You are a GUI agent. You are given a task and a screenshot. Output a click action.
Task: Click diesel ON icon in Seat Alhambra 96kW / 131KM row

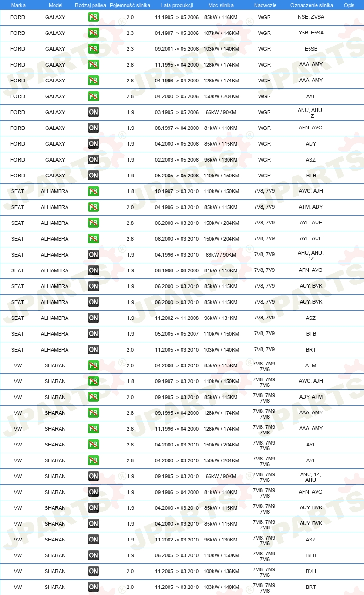(x=94, y=318)
